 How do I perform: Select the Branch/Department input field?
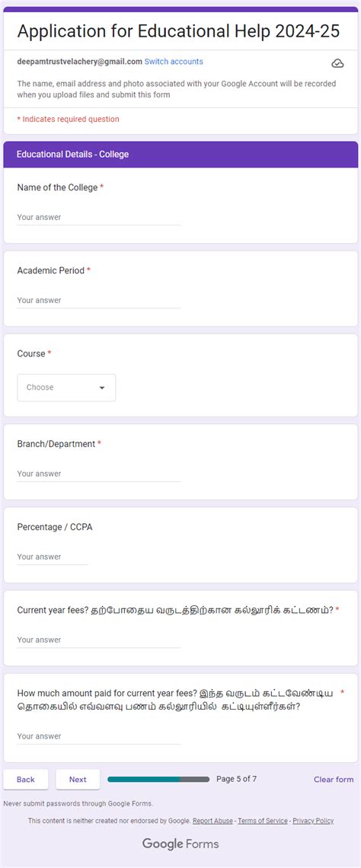point(98,474)
